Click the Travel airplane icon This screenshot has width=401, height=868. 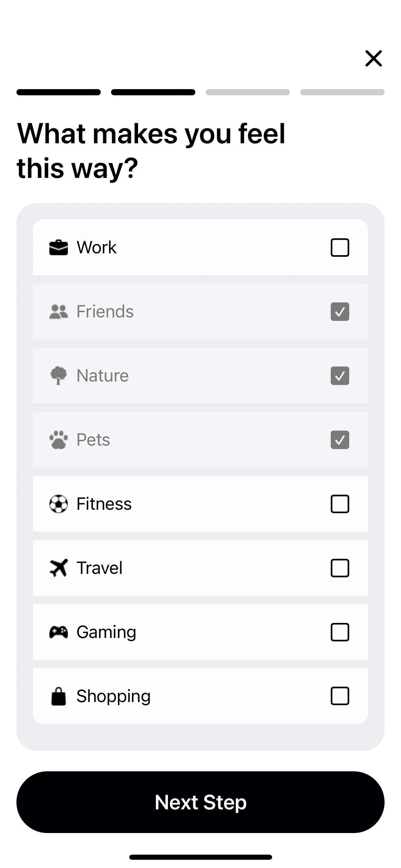click(59, 568)
